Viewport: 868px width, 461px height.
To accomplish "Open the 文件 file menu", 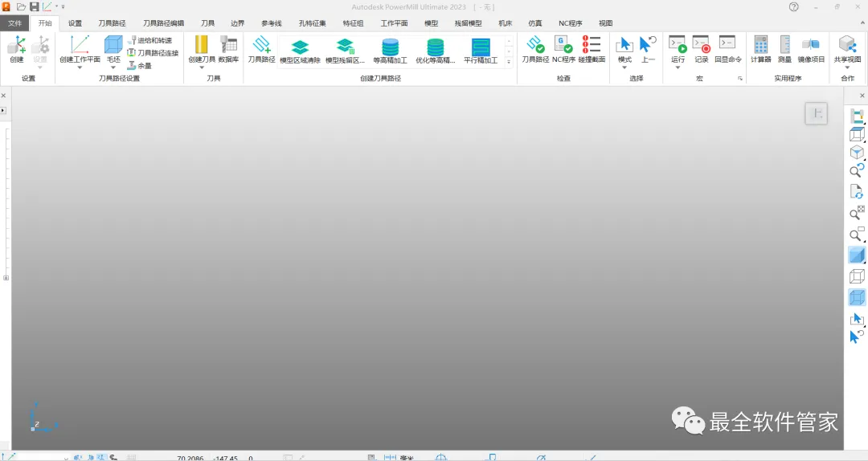I will point(15,23).
